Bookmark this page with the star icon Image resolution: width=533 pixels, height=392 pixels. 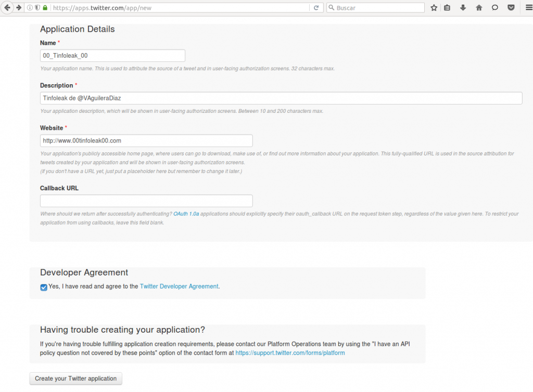[x=434, y=8]
